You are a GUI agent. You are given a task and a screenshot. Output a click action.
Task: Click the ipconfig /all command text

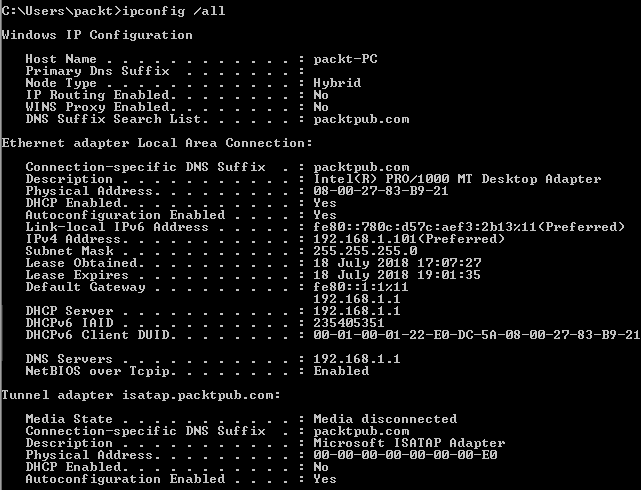174,11
